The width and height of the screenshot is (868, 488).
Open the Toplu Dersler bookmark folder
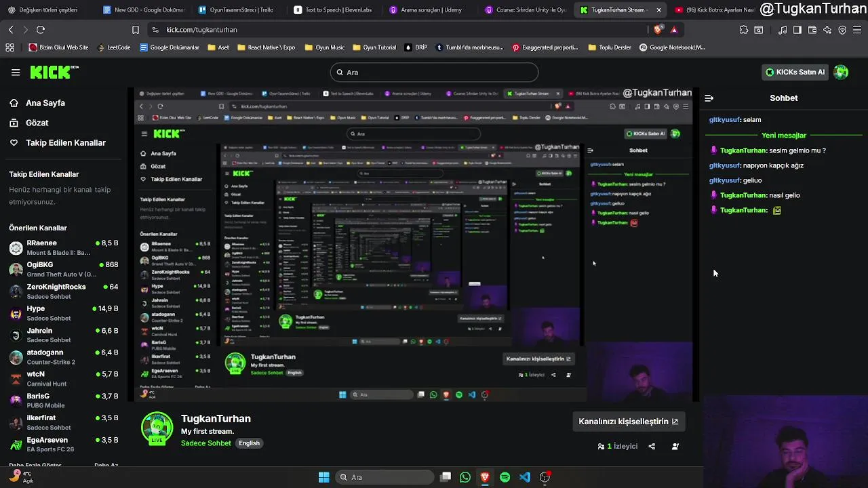pyautogui.click(x=610, y=47)
